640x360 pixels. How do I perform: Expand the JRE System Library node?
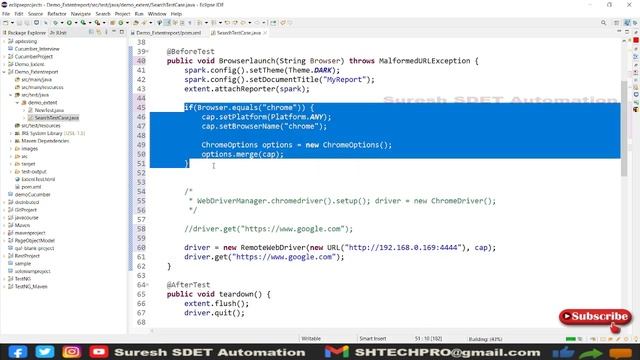click(x=11, y=133)
